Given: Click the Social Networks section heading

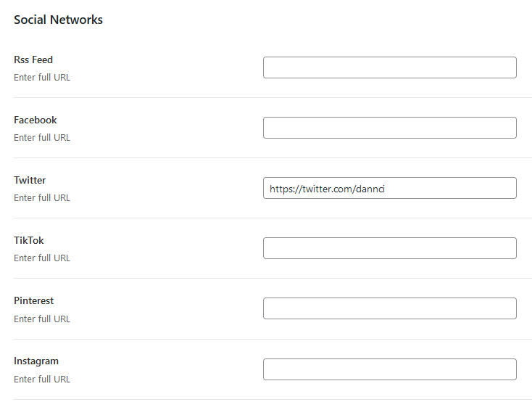Looking at the screenshot, I should (58, 20).
